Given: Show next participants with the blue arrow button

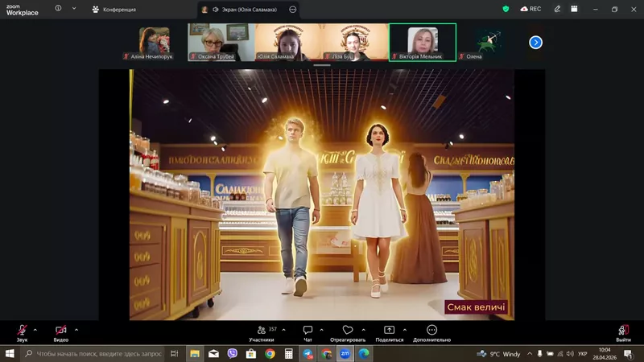Looking at the screenshot, I should [535, 43].
